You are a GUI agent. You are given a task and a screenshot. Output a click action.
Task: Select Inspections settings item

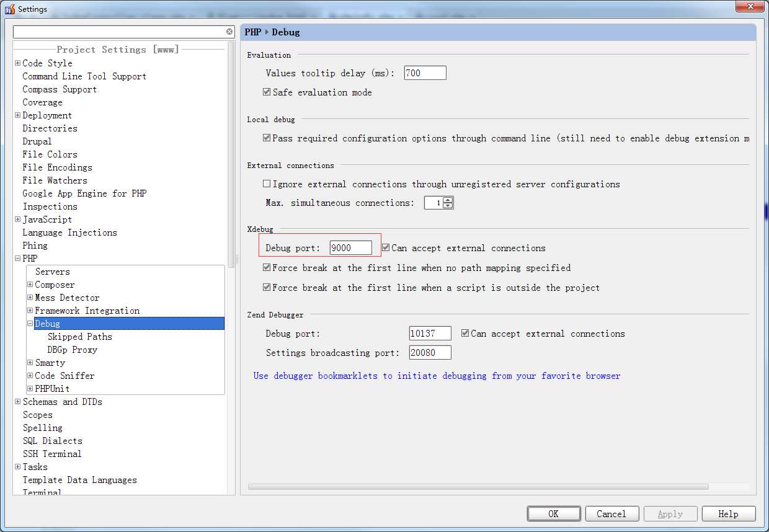tap(50, 206)
